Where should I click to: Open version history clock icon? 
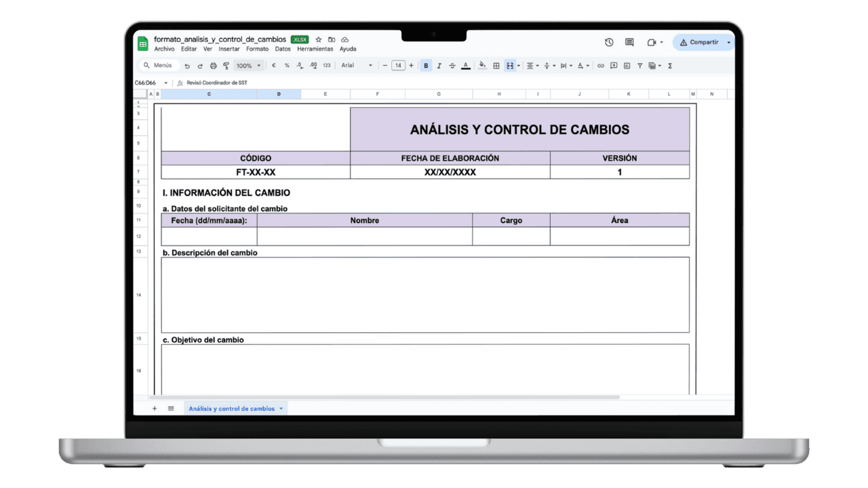[609, 42]
